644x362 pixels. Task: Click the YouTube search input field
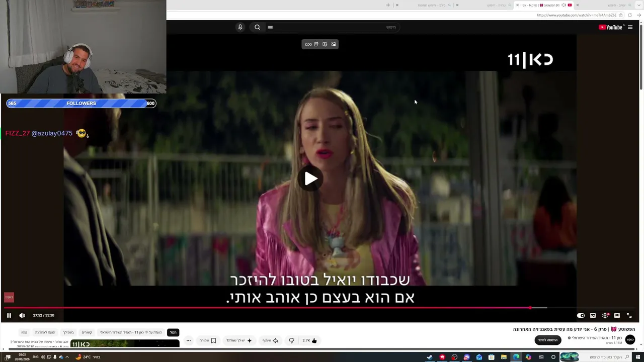pyautogui.click(x=334, y=27)
